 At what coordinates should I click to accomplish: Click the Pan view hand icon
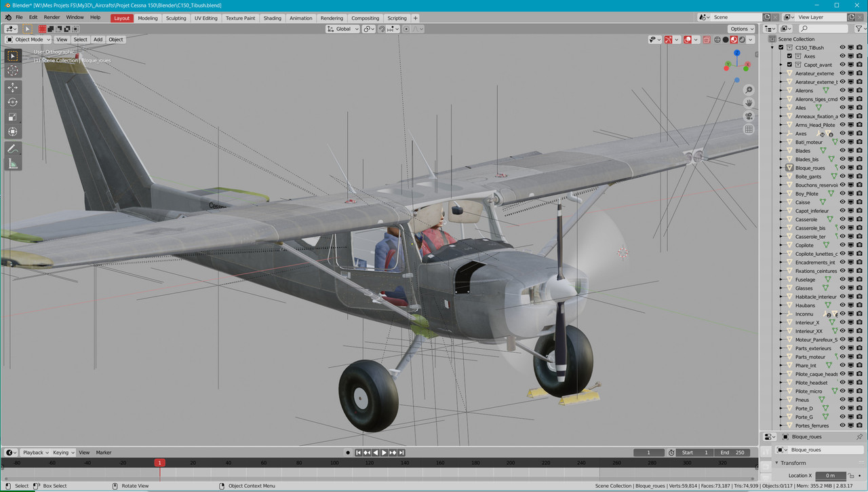coord(749,103)
